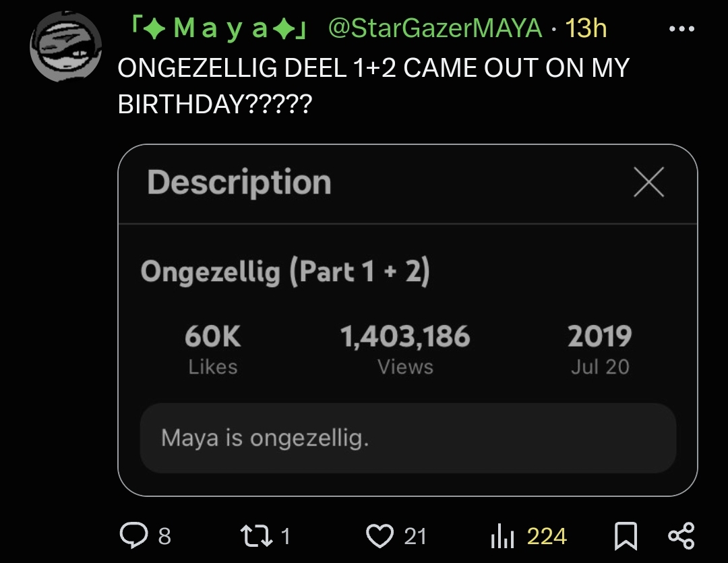Click the repost arrows icon
Screen dimensions: 728x563
click(255, 535)
